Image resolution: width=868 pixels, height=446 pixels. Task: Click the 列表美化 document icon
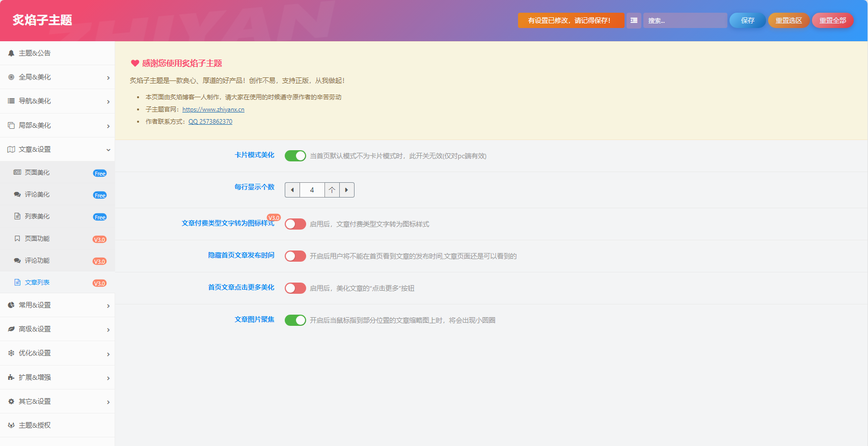[17, 216]
